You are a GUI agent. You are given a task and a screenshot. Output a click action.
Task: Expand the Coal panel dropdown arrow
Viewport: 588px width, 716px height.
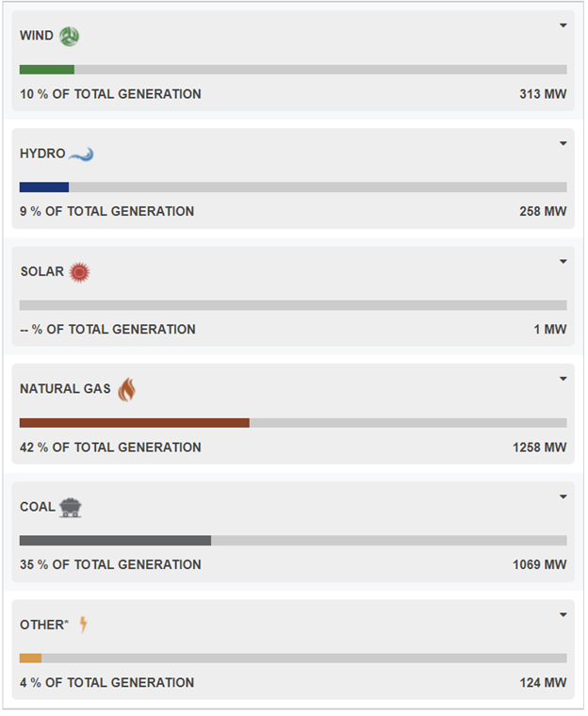[x=563, y=496]
